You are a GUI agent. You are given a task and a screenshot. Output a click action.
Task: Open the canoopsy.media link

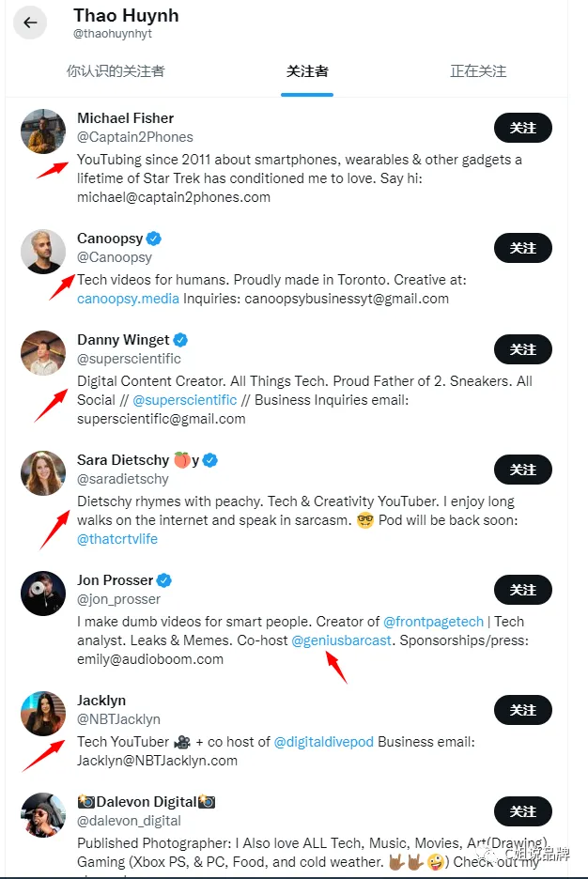pyautogui.click(x=128, y=299)
